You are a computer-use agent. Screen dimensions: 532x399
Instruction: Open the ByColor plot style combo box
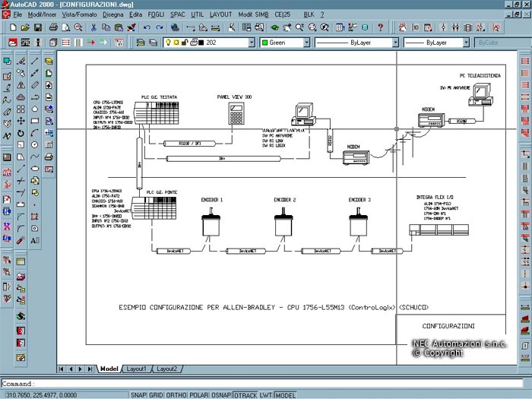pyautogui.click(x=503, y=43)
